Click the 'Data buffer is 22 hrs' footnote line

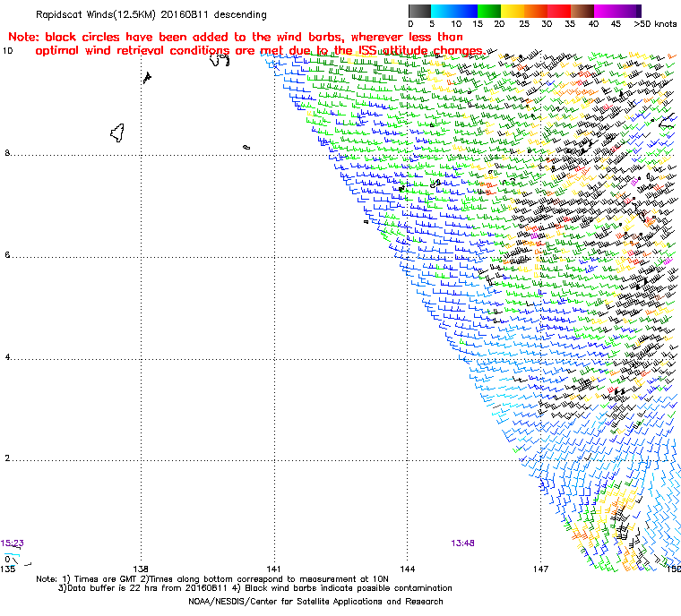coord(255,588)
